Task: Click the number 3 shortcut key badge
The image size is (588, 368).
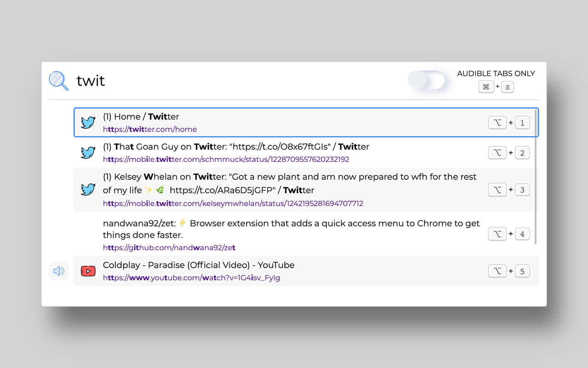Action: 522,190
